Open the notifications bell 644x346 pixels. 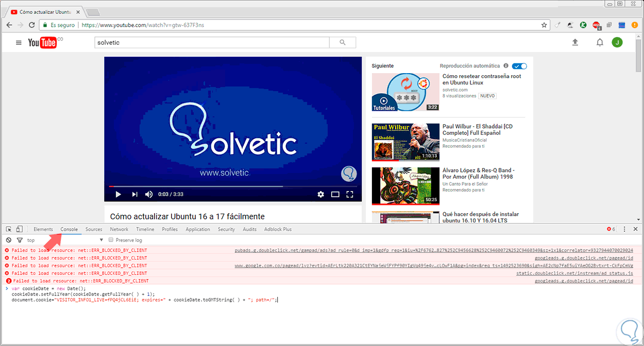pos(600,43)
